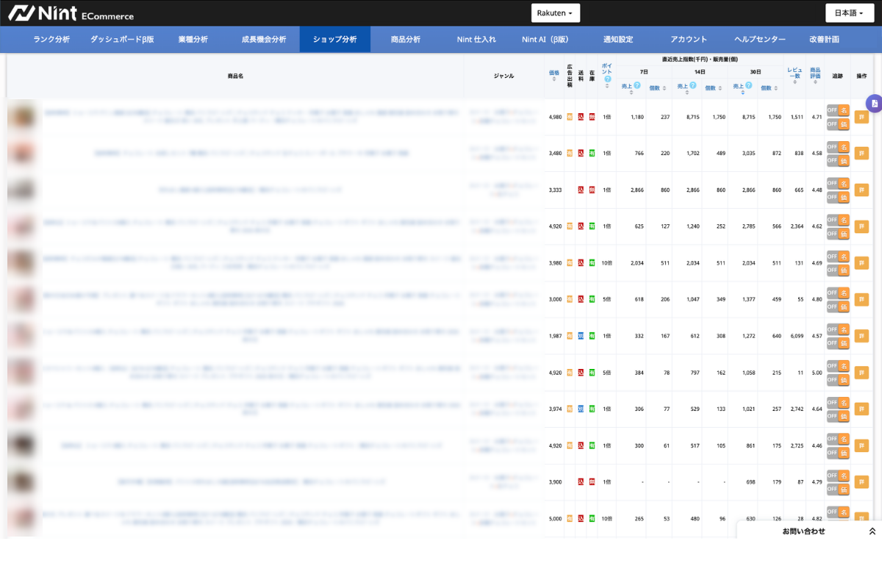
Task: Click 詳 detail button in 3,974 price row
Action: pyautogui.click(x=861, y=409)
